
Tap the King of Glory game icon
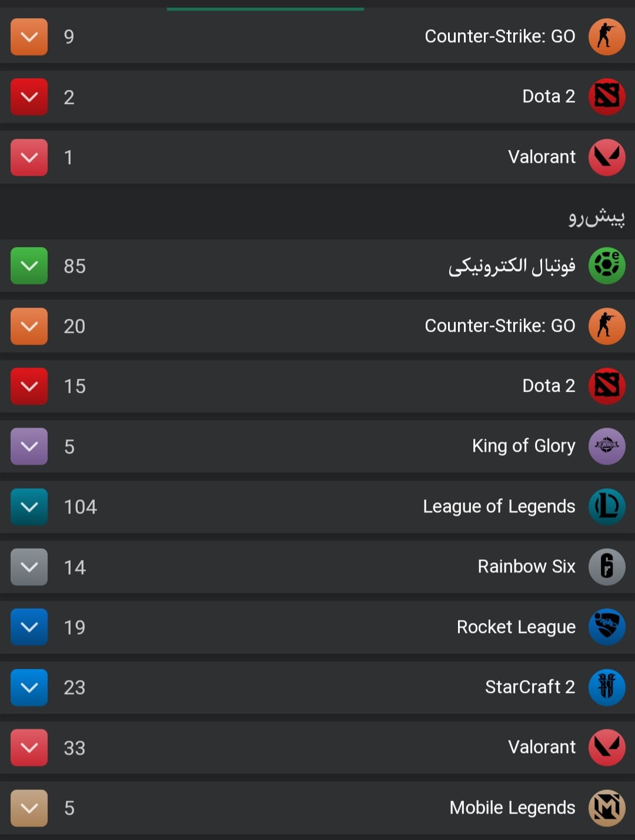[607, 446]
